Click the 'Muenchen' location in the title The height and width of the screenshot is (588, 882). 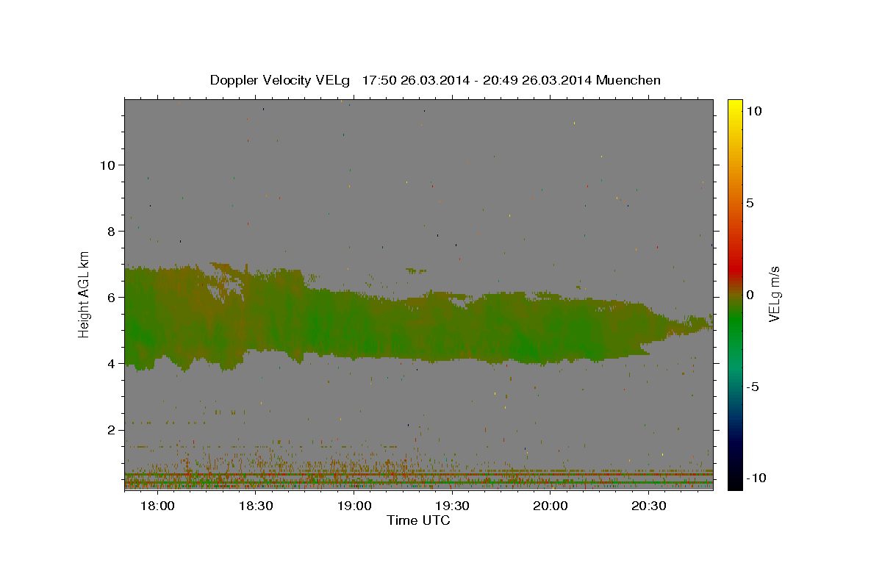628,80
